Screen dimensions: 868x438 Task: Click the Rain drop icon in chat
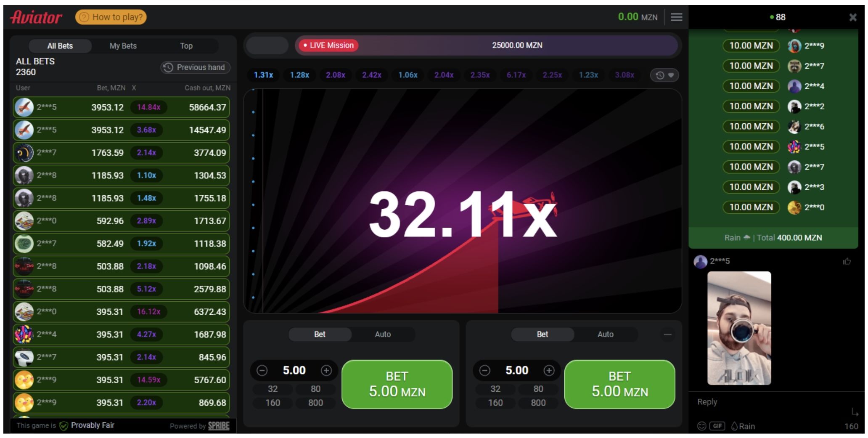click(x=735, y=426)
